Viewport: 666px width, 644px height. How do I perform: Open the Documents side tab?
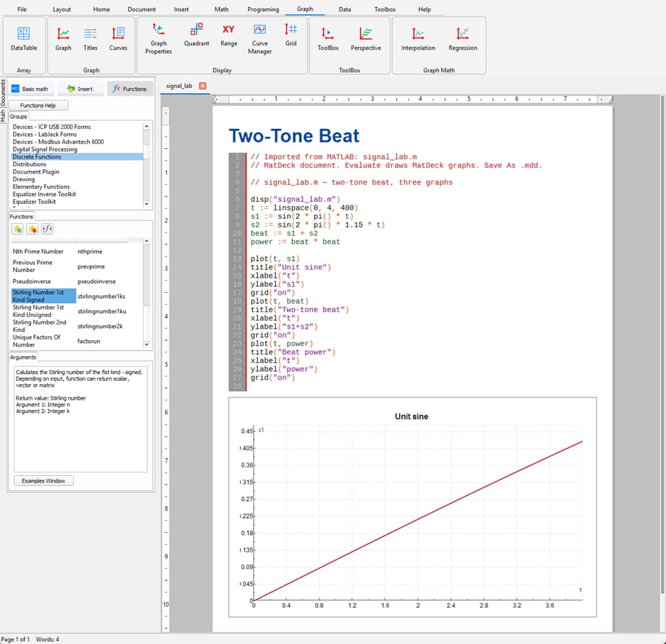tap(4, 93)
